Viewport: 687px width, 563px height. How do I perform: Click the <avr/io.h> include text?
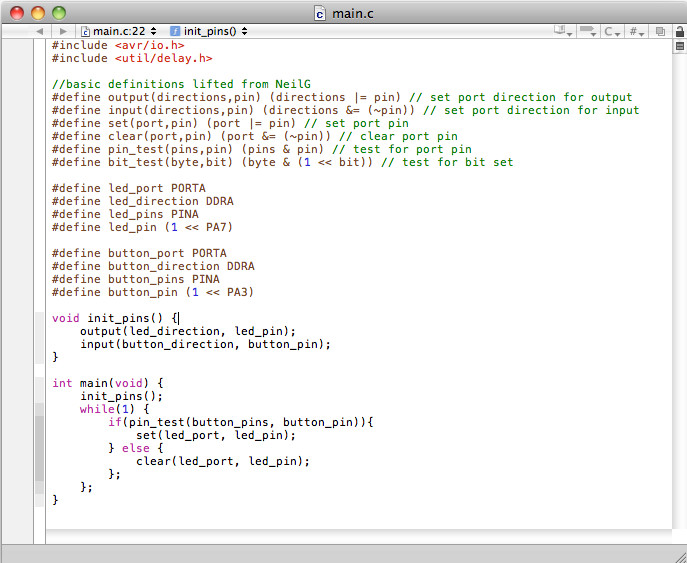coord(149,45)
